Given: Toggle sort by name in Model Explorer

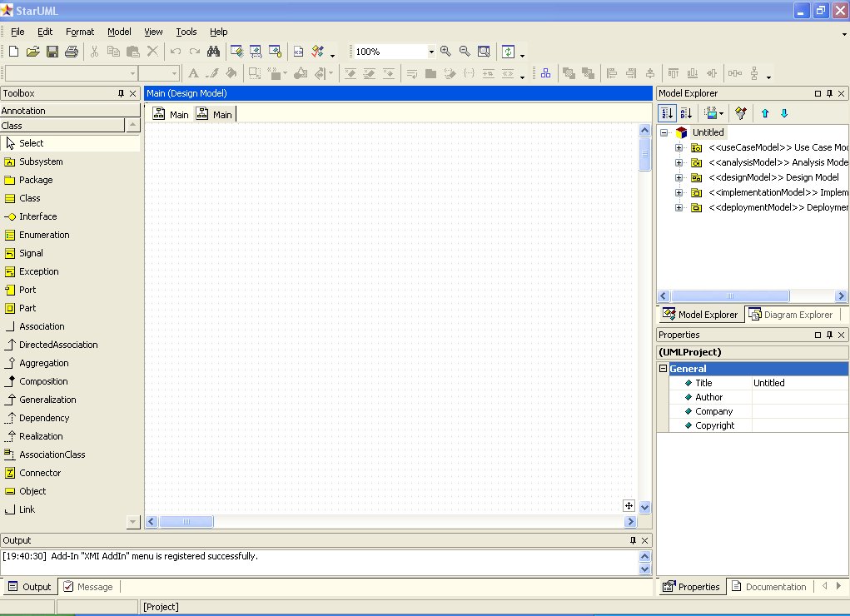Looking at the screenshot, I should click(686, 113).
